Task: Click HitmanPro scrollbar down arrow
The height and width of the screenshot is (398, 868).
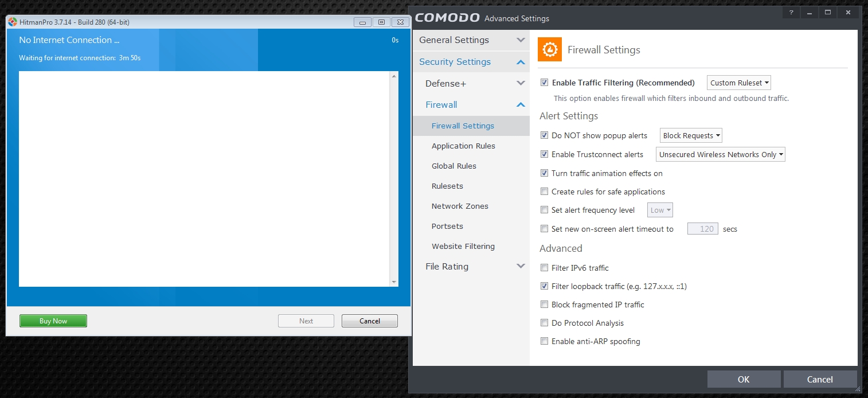Action: [394, 282]
